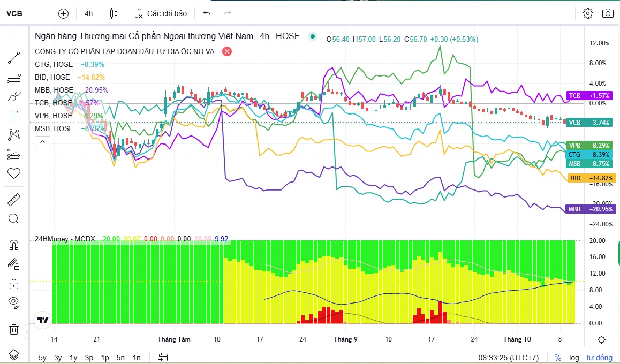Open the Fibonacci retracement tool

coord(14,77)
